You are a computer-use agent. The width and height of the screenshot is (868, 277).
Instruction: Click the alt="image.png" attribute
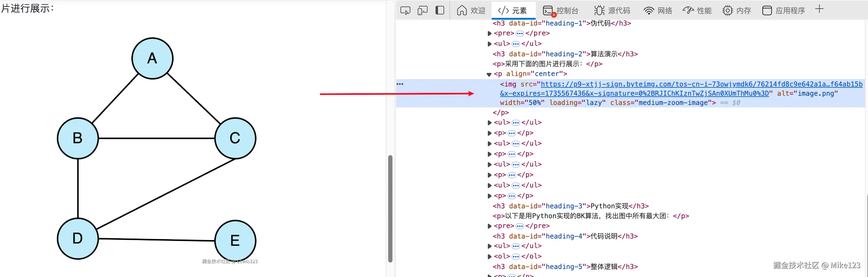tap(807, 93)
